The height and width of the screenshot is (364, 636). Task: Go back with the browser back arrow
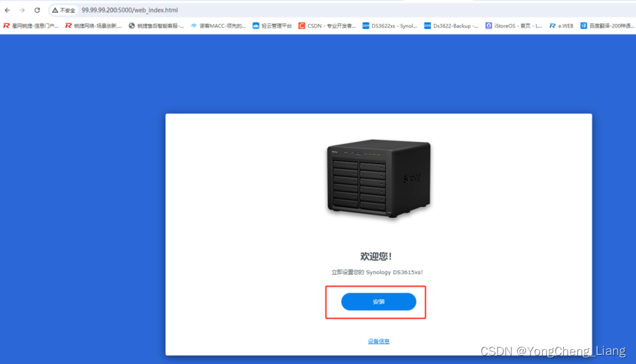[7, 10]
